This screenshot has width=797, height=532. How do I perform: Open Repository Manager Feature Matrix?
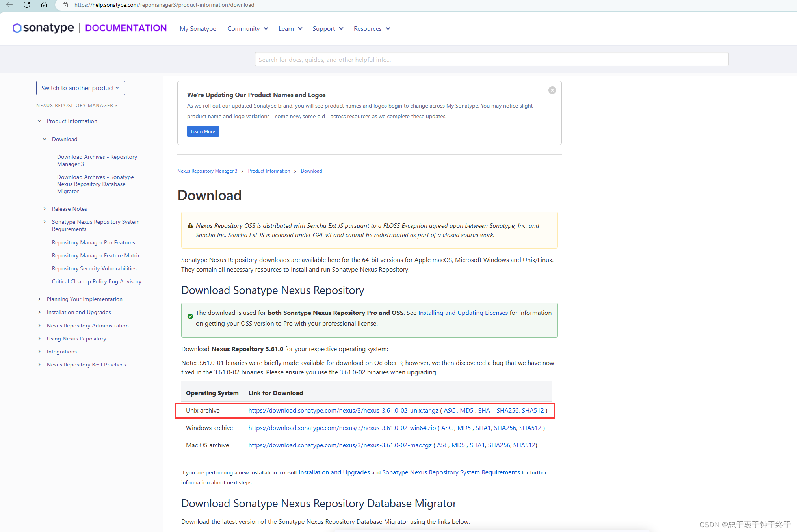click(96, 255)
